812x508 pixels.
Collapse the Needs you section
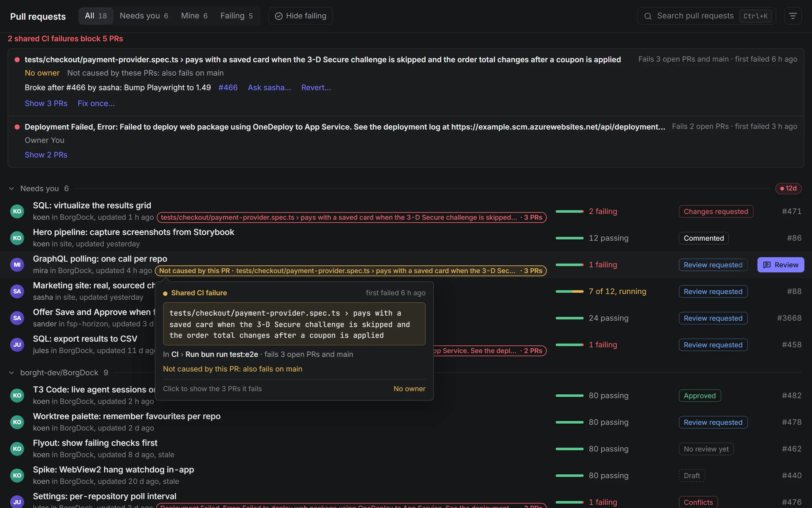[11, 189]
